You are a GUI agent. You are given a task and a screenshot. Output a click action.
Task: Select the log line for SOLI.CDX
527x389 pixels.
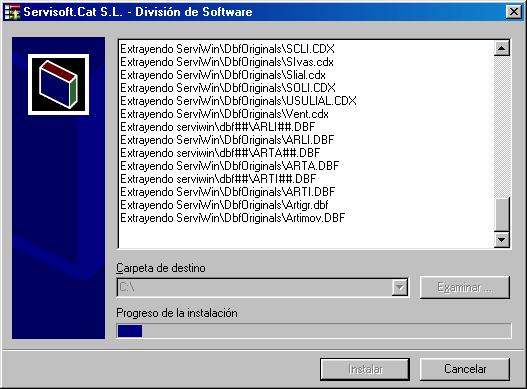point(228,88)
